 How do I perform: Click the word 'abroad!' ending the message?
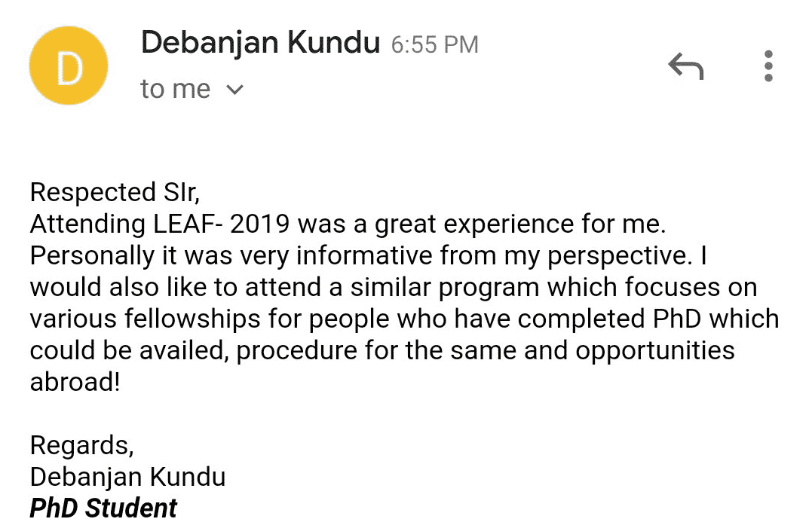pyautogui.click(x=75, y=382)
